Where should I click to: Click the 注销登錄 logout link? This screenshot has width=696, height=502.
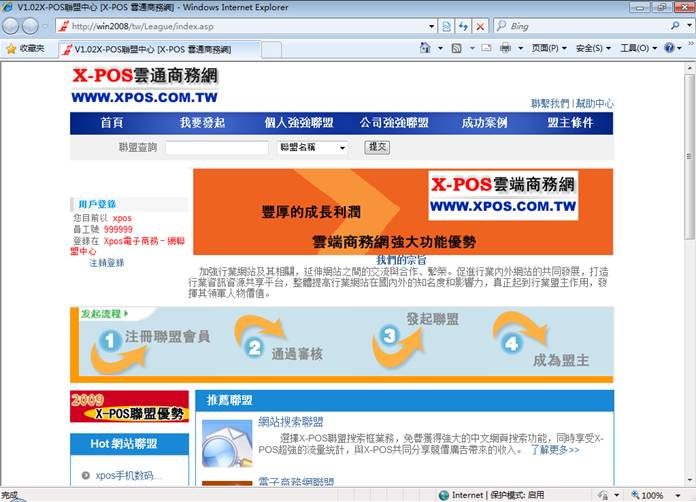tap(106, 263)
